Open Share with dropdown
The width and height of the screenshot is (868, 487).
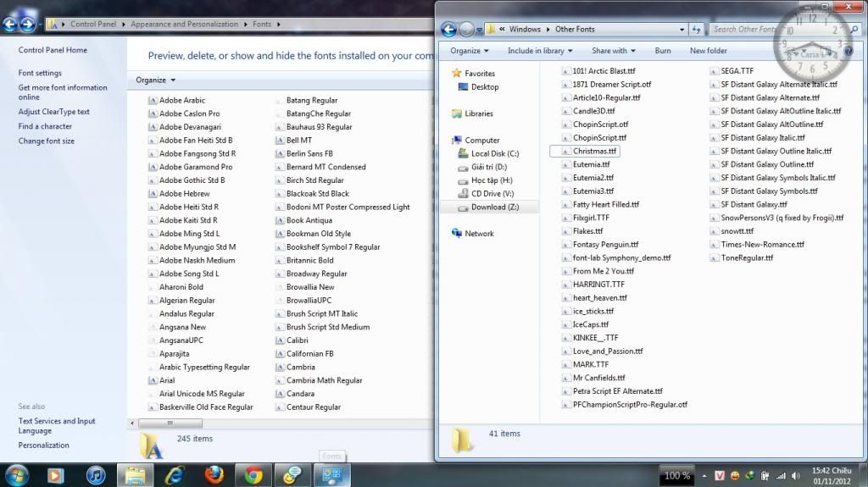pos(614,50)
